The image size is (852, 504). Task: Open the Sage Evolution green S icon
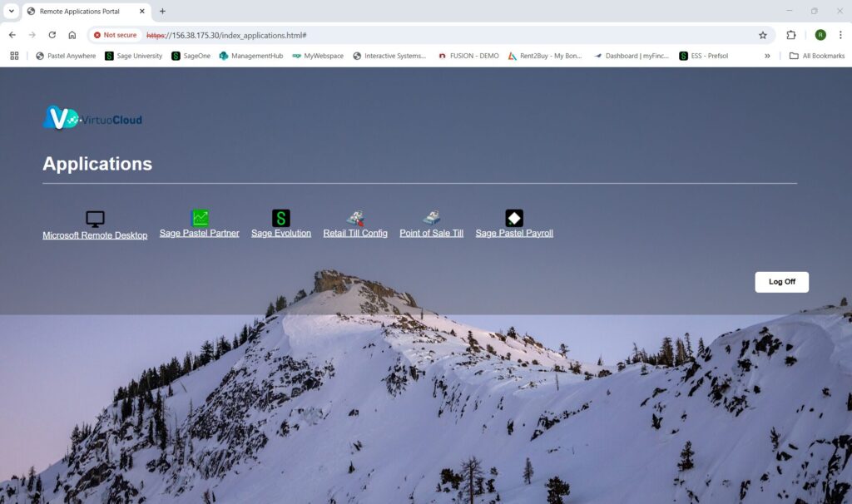tap(281, 218)
